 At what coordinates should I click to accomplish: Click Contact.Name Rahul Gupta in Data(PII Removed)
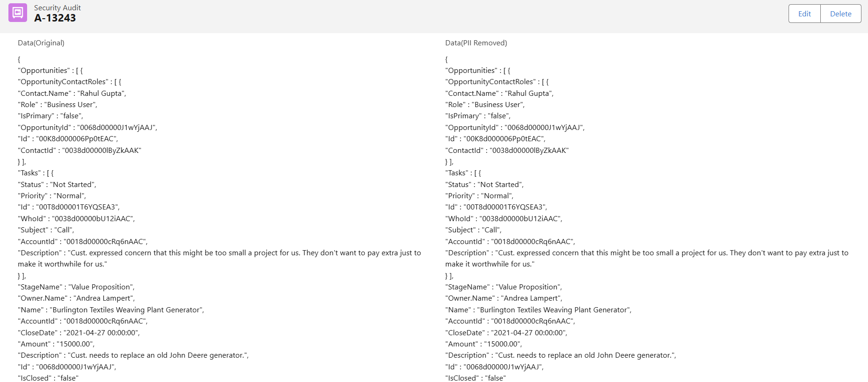click(x=499, y=94)
